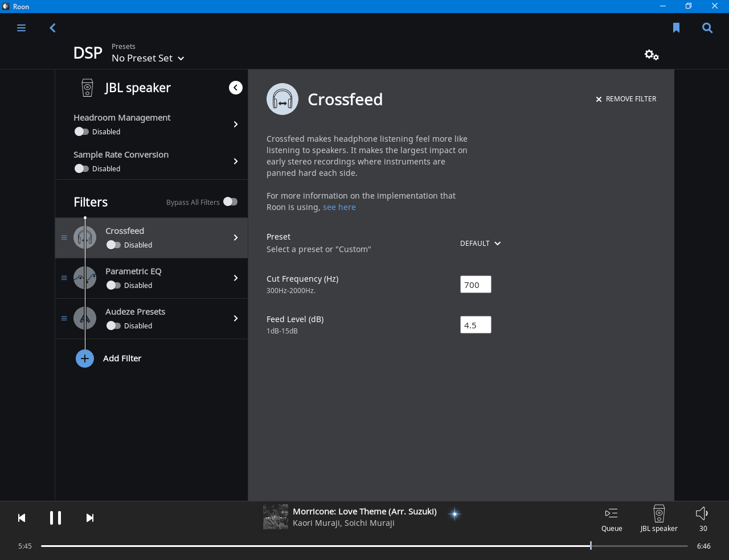Click artist Kaori Muraji, Soichi Muraji

click(343, 523)
